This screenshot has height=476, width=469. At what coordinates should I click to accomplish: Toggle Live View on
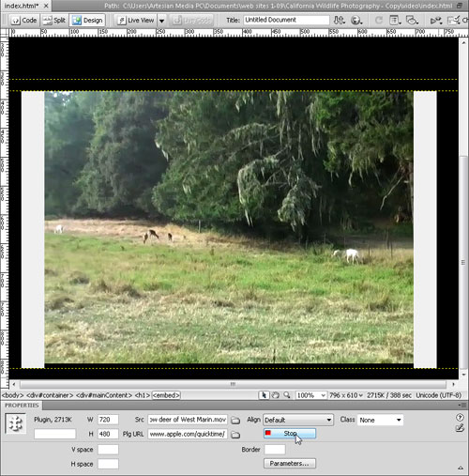tap(136, 21)
